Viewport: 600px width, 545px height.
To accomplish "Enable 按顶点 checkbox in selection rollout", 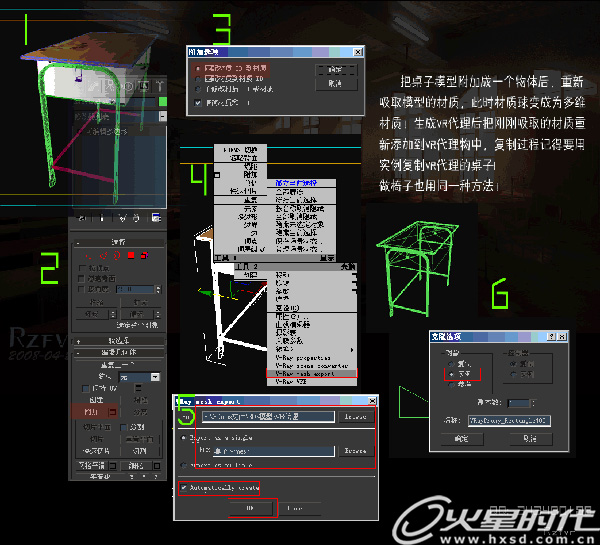I will coord(82,268).
